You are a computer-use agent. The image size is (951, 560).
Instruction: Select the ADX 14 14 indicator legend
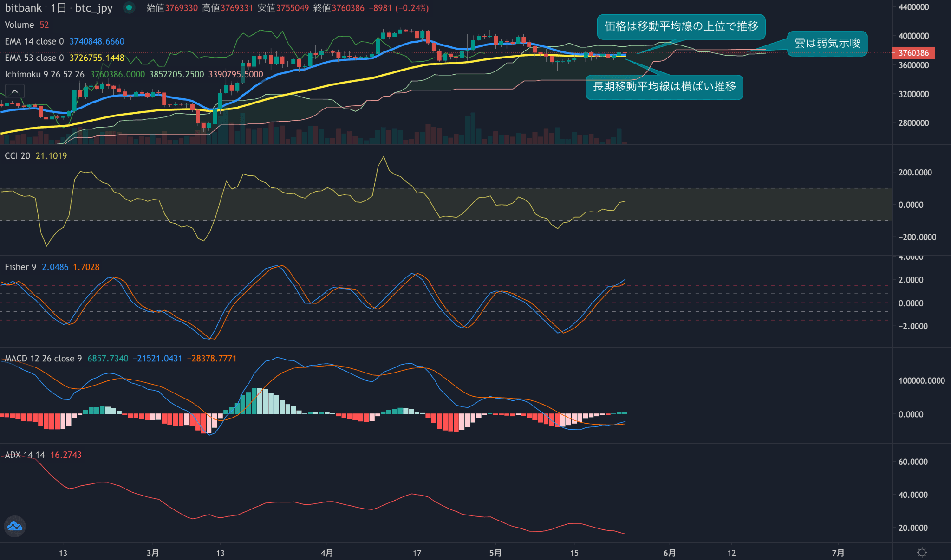(24, 455)
